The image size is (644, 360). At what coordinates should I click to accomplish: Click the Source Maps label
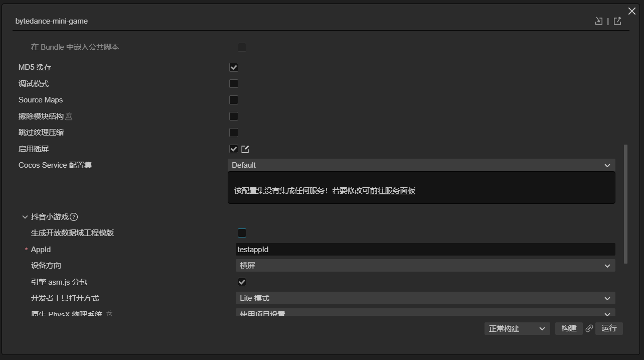[41, 100]
